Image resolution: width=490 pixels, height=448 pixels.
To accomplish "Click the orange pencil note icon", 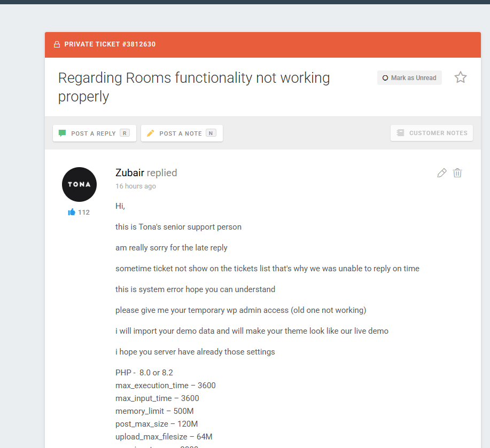I will pyautogui.click(x=150, y=133).
